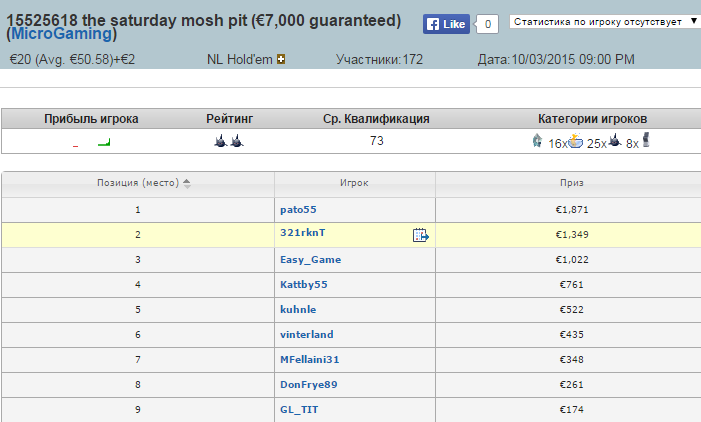Click the player profit sparkline graph
Viewport: 701px width, 422px height.
click(92, 143)
